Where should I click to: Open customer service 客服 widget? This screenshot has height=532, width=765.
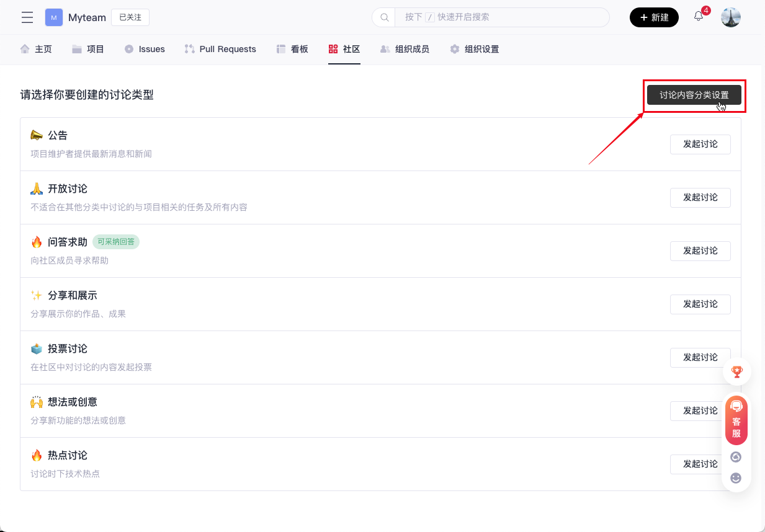(x=736, y=420)
